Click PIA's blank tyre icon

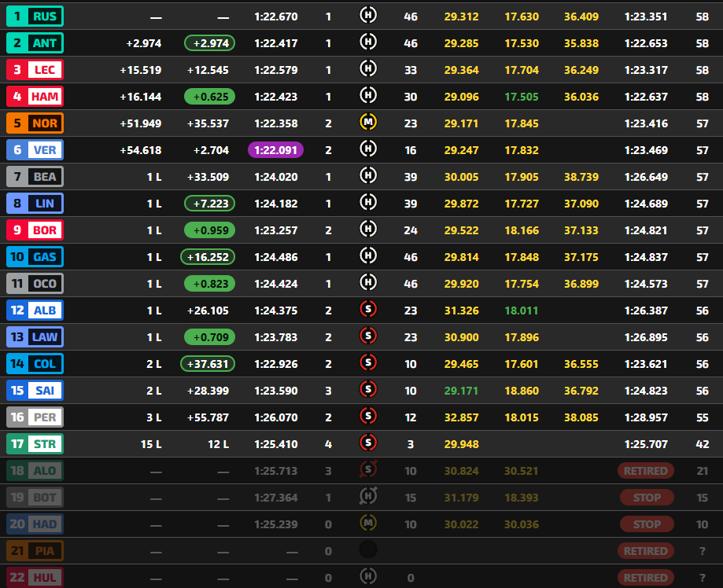click(368, 549)
